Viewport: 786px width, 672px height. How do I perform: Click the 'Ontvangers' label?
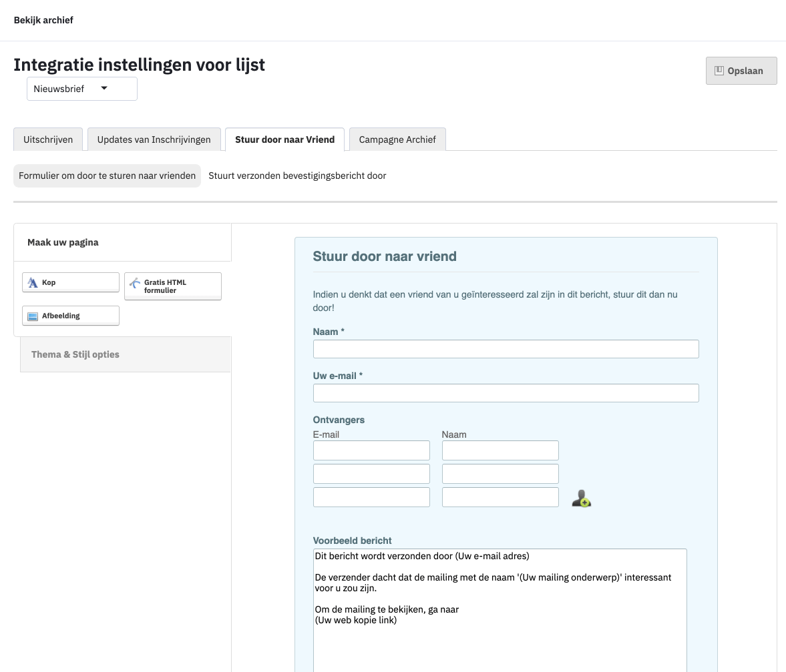pos(339,420)
